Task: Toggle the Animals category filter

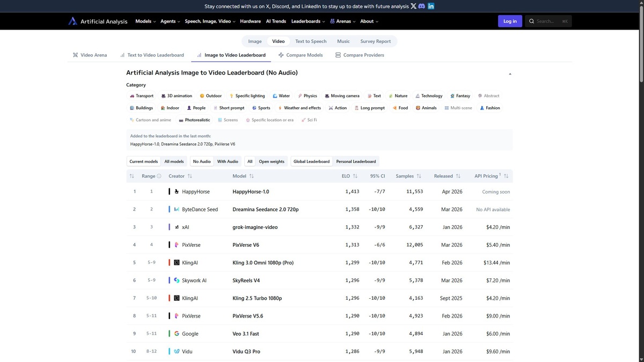Action: (426, 108)
